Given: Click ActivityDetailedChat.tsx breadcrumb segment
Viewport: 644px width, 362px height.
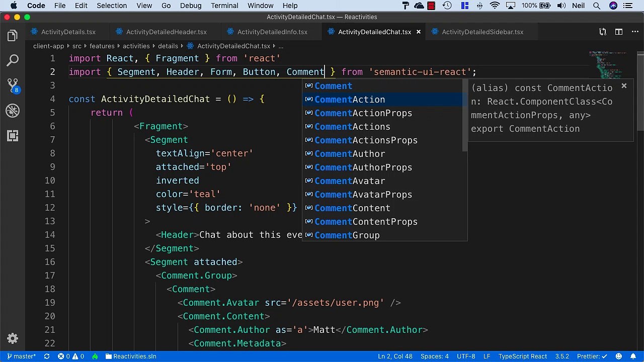Looking at the screenshot, I should [x=228, y=46].
